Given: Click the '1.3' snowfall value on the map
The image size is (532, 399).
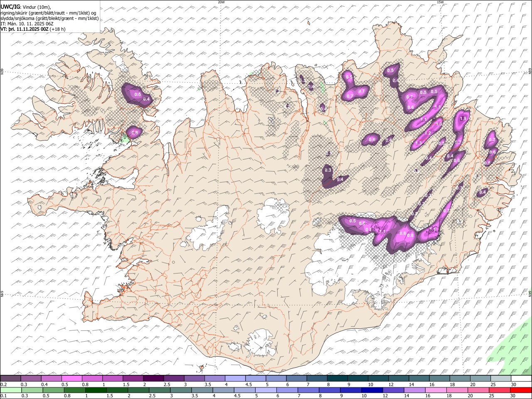Looking at the screenshot, I should (x=419, y=143).
